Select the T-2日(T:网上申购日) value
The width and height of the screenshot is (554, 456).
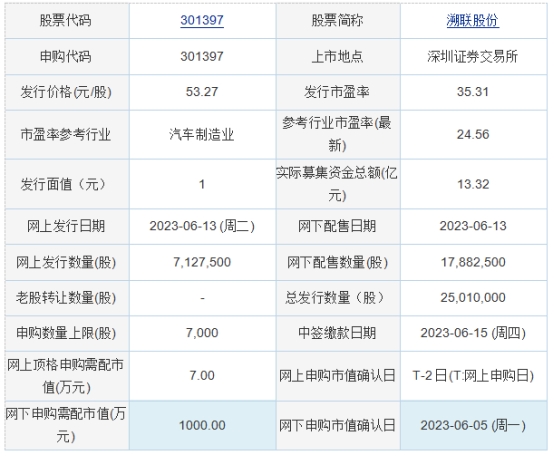click(473, 376)
